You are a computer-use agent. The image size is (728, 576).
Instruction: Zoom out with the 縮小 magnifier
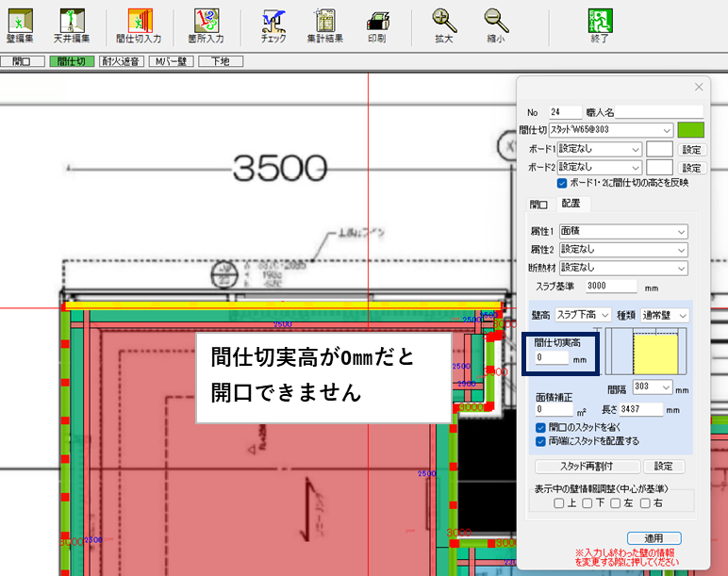(496, 25)
